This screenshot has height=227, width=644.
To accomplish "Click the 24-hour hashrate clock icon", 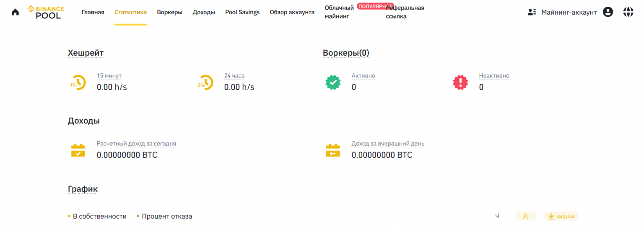I will 205,83.
